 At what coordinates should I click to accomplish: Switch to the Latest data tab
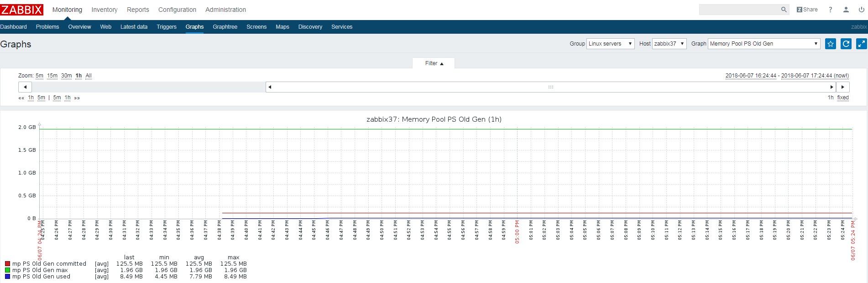(x=134, y=27)
